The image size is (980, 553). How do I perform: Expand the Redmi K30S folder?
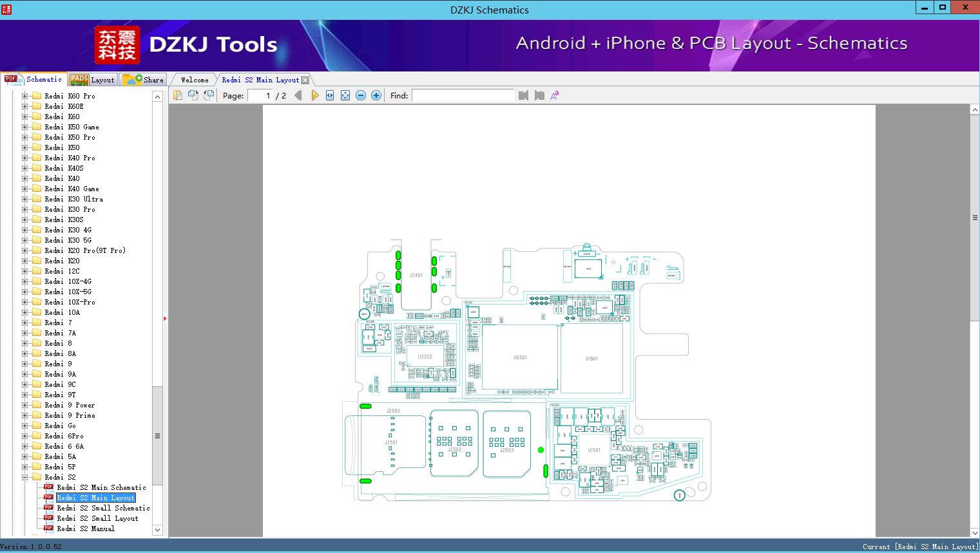(x=25, y=220)
